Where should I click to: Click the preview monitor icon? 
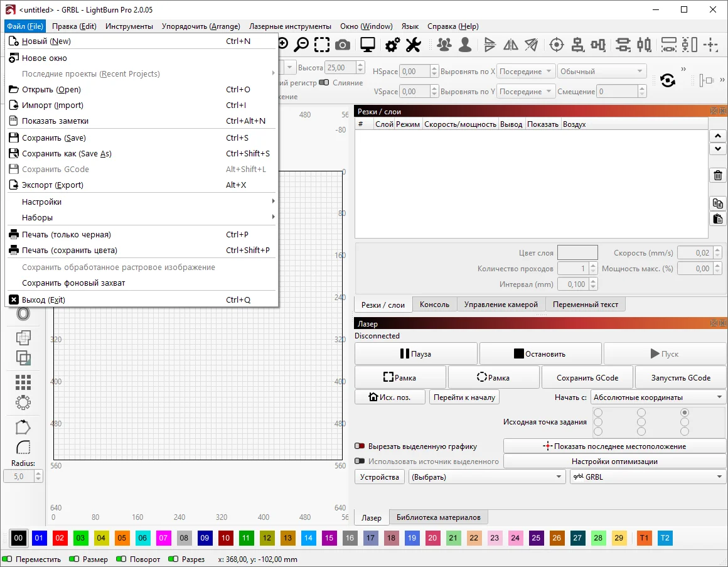pos(368,45)
